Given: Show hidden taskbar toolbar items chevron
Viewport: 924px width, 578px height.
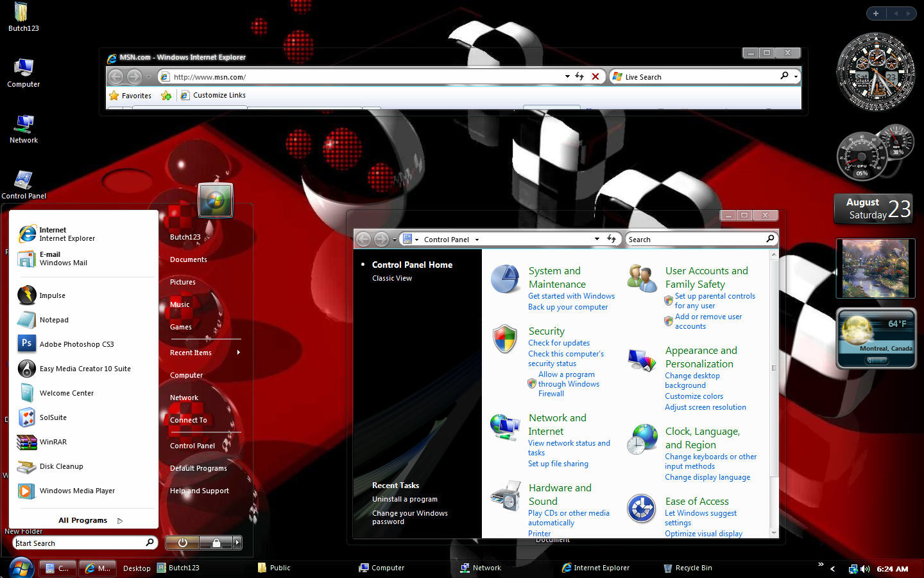Looking at the screenshot, I should (820, 565).
